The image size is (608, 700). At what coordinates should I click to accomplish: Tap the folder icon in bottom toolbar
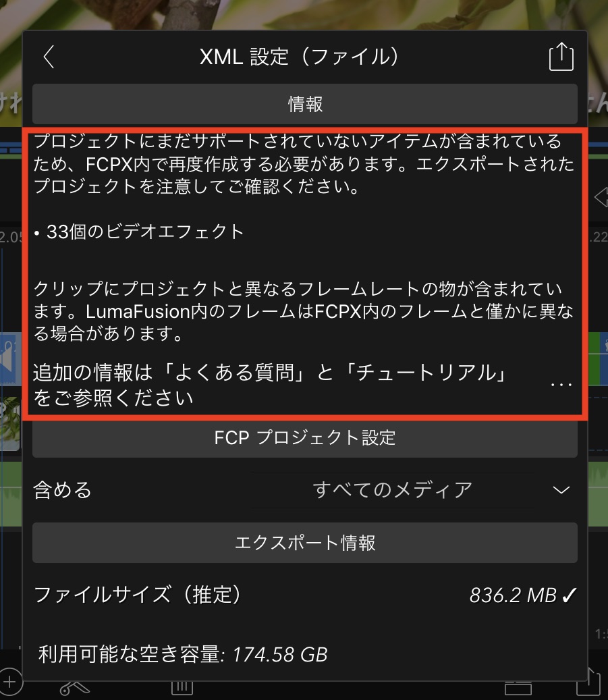(x=518, y=689)
